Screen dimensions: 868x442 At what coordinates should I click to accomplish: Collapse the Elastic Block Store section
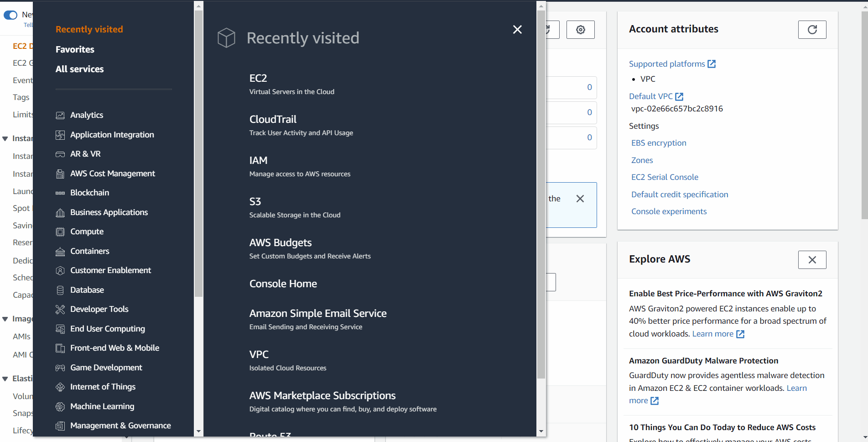5,379
